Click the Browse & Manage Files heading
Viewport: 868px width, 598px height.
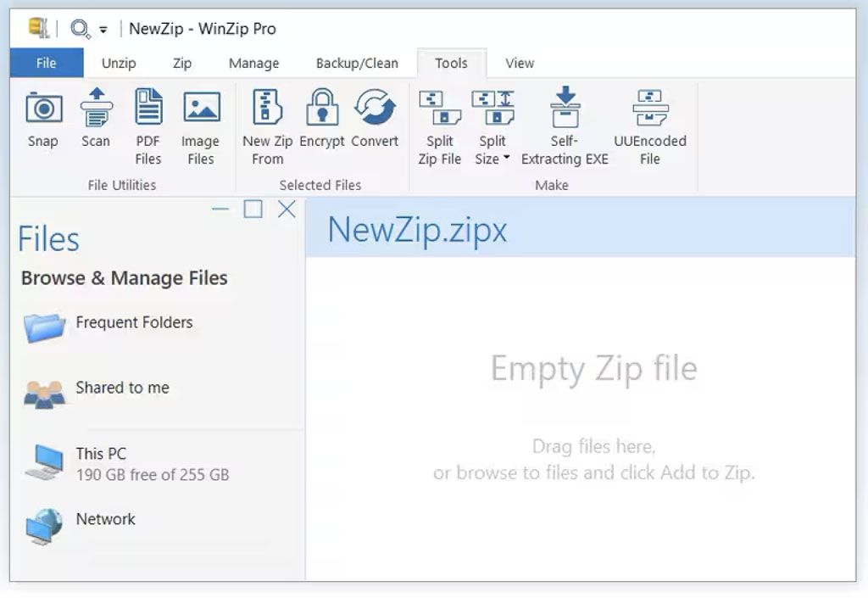pyautogui.click(x=124, y=278)
